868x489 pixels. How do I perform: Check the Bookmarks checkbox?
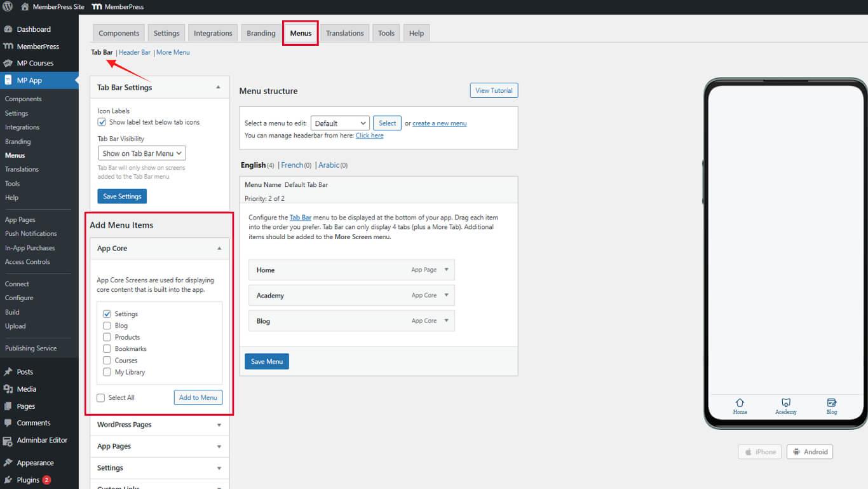[x=107, y=349]
